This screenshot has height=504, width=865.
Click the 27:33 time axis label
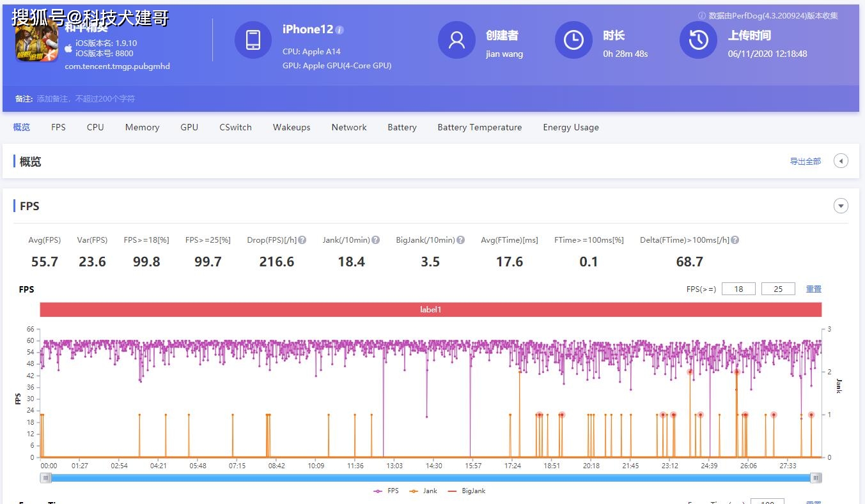(788, 466)
